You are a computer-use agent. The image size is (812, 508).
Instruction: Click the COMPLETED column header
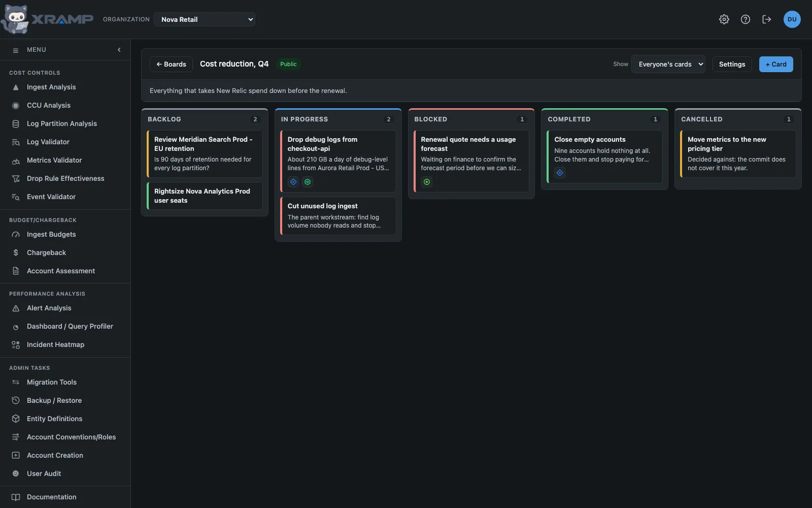[569, 119]
